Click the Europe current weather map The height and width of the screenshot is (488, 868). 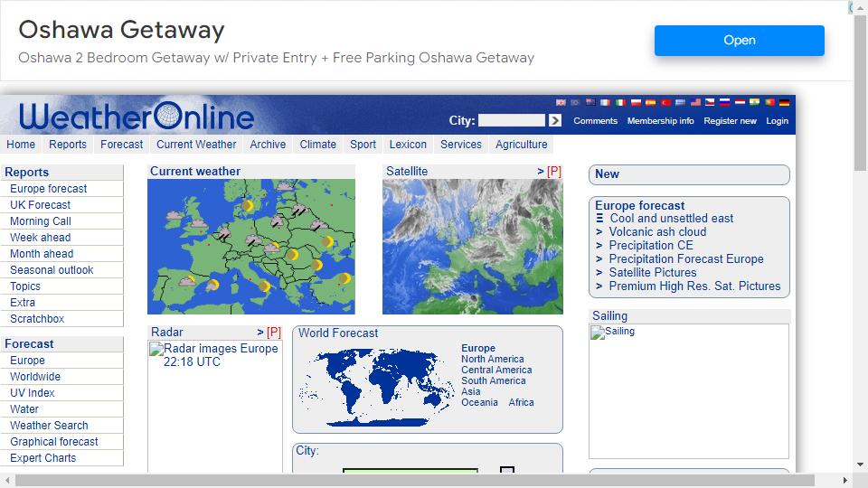[x=250, y=246]
